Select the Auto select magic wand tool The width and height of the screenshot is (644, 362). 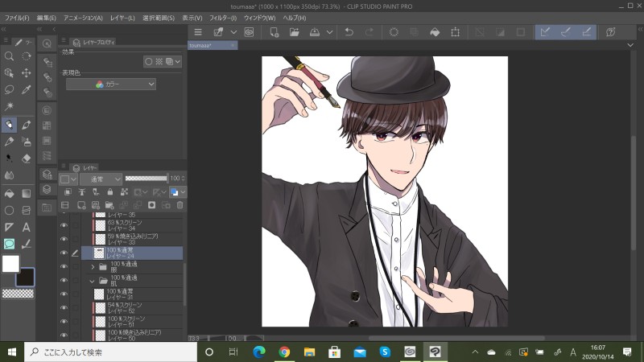(9, 107)
